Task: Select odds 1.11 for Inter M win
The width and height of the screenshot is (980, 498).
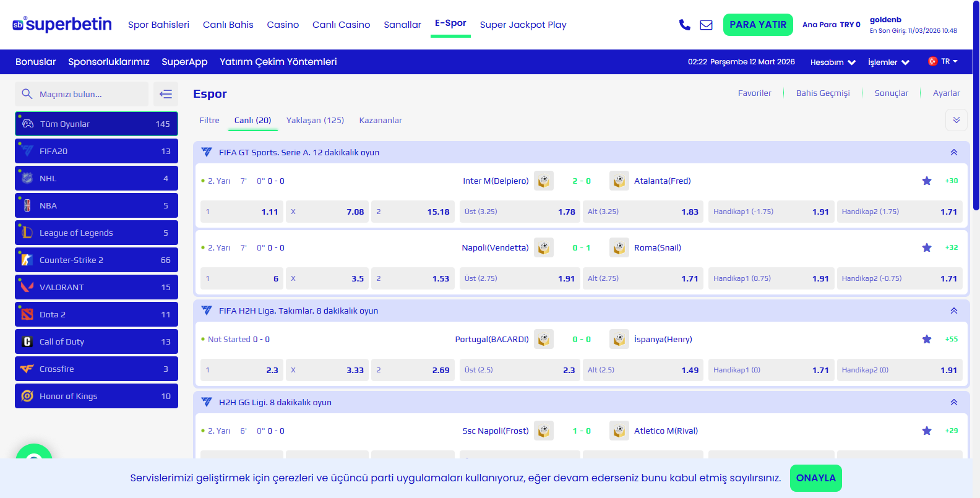Action: pos(242,212)
